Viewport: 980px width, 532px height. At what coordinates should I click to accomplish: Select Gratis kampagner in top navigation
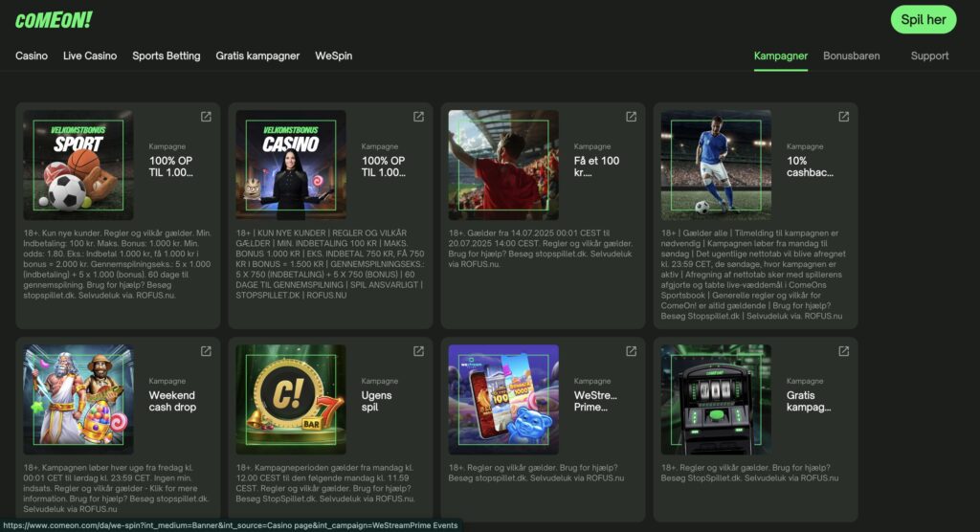coord(257,55)
